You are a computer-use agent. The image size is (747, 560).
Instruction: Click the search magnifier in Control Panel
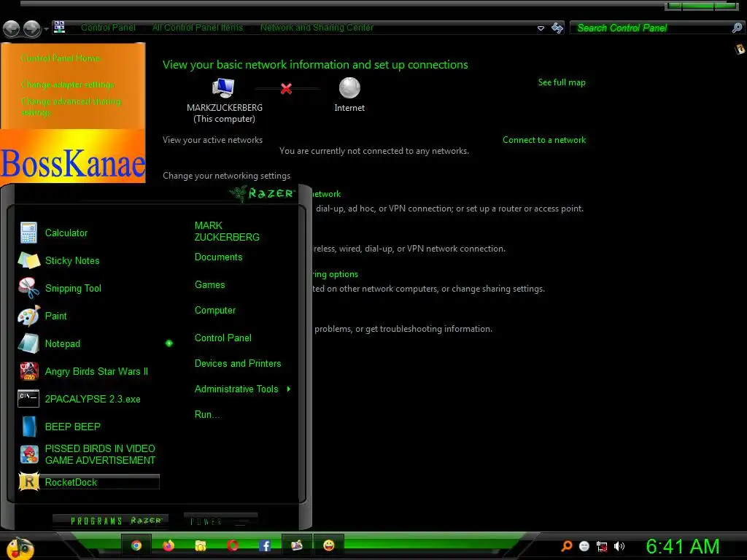[737, 28]
